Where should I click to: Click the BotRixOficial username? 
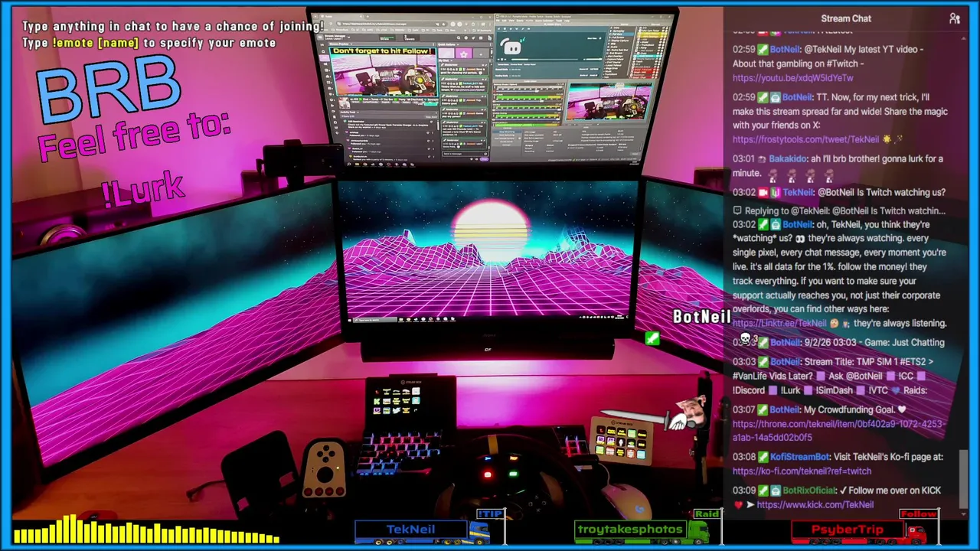point(809,491)
